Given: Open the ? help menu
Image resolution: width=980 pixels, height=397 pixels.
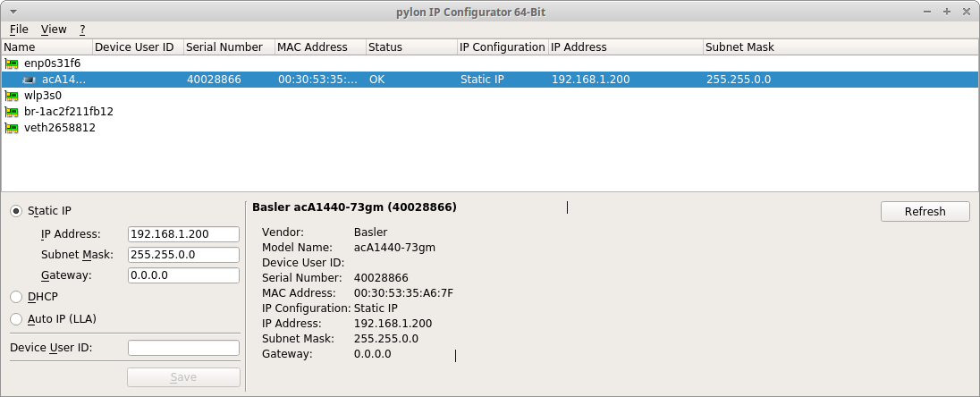Looking at the screenshot, I should (x=82, y=30).
